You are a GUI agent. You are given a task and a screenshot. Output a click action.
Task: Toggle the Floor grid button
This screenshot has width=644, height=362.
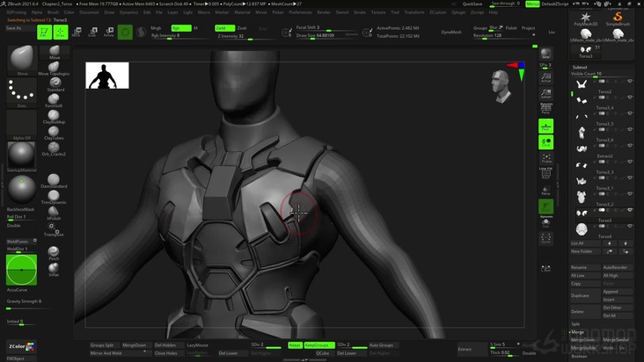pos(545,127)
